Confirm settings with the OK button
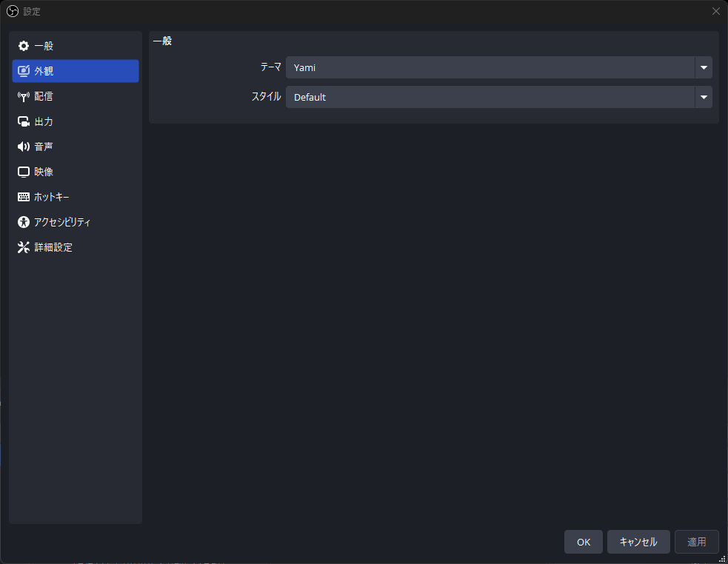Screen dimensions: 728x564 (x=583, y=542)
